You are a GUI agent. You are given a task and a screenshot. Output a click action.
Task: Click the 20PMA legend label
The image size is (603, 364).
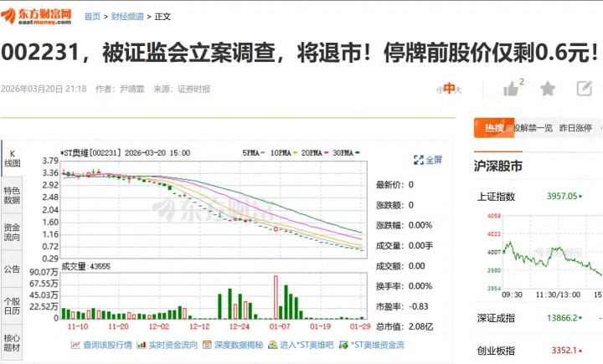[312, 153]
